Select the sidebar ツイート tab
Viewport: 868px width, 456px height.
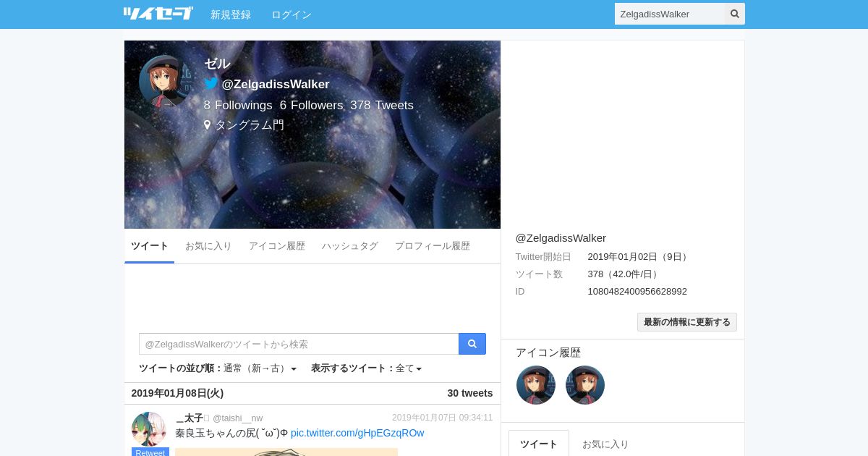coord(539,444)
